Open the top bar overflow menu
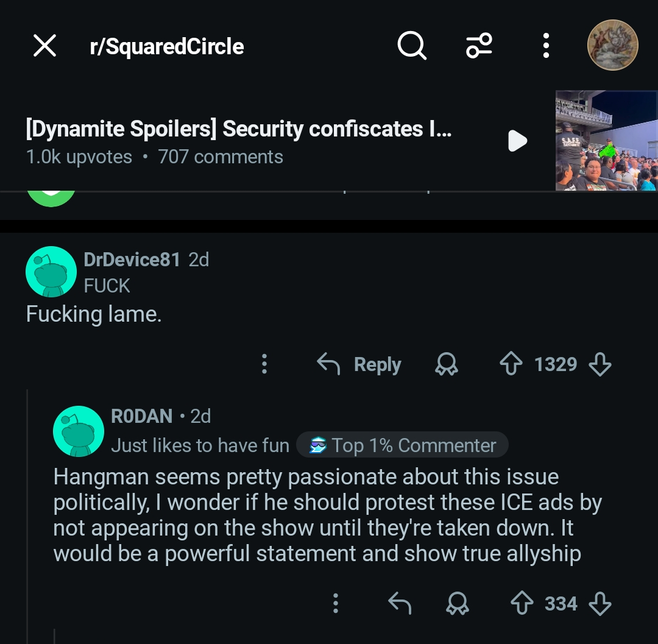Viewport: 658px width, 644px height. (x=546, y=46)
